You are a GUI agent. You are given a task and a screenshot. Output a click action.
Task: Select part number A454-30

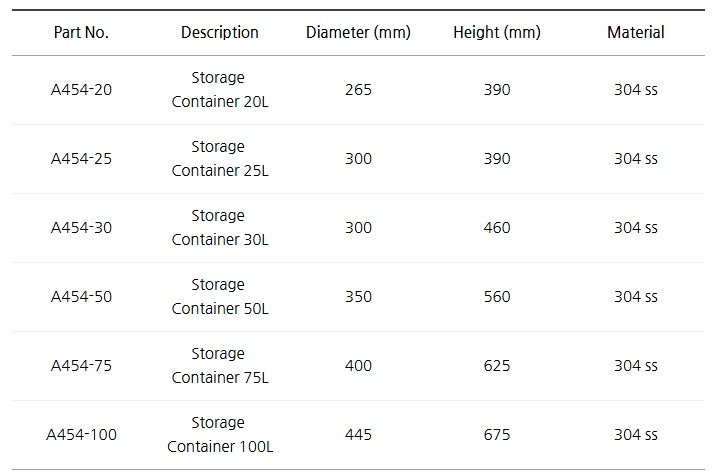pyautogui.click(x=81, y=228)
